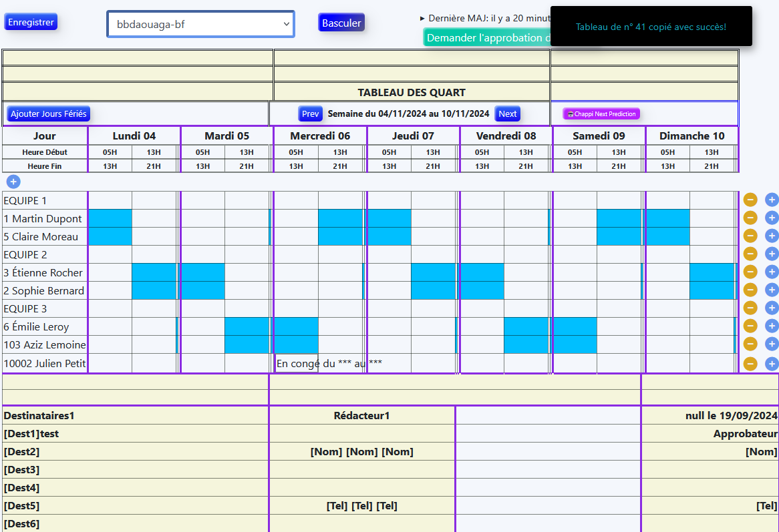
Task: Toggle Émilie Leroy's Mardi 05 13H shift cell
Action: coord(247,326)
